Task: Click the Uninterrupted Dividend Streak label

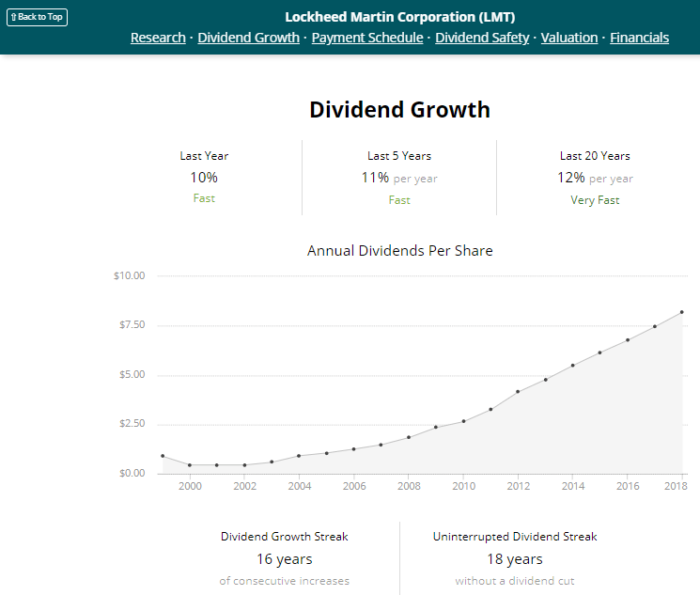Action: point(515,537)
